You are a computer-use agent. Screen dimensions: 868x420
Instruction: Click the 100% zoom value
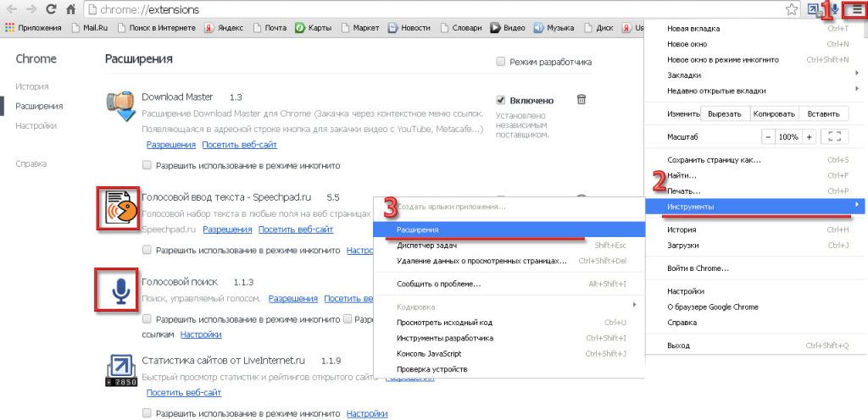click(788, 136)
